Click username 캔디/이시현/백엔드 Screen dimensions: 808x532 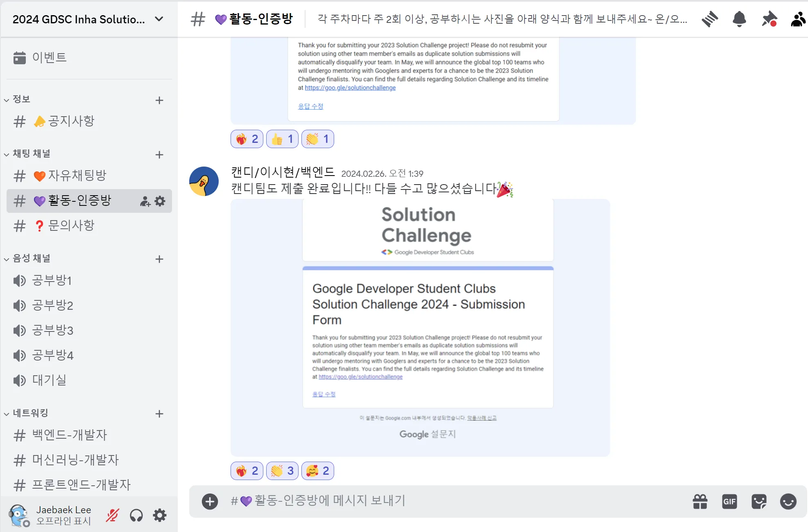coord(283,172)
